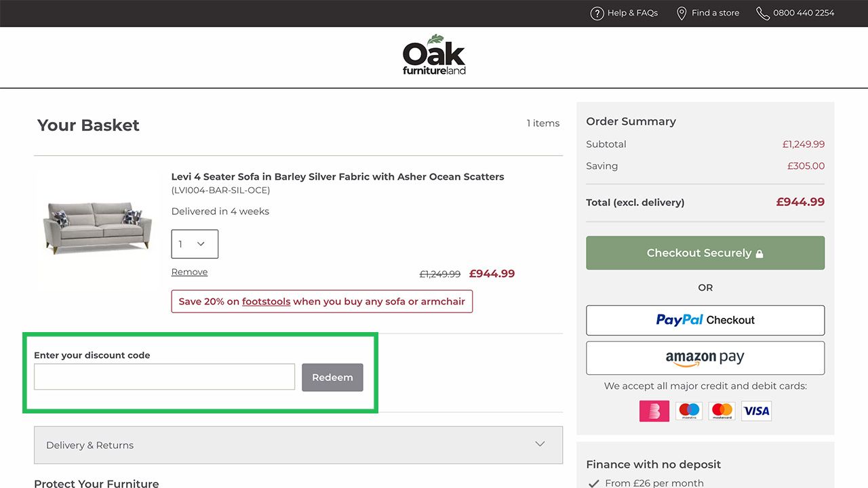868x488 pixels.
Task: Click the pink payment card icon
Action: (x=654, y=411)
